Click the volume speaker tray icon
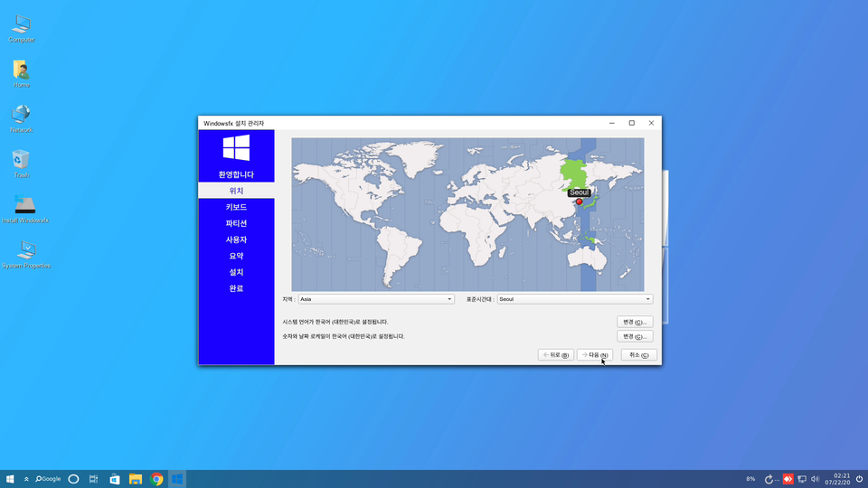 [x=815, y=479]
